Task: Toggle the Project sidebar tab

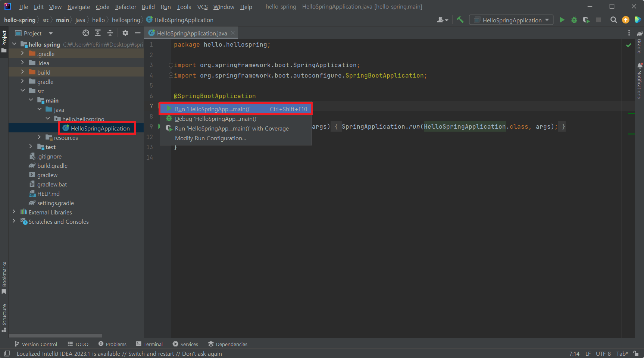Action: pyautogui.click(x=4, y=41)
